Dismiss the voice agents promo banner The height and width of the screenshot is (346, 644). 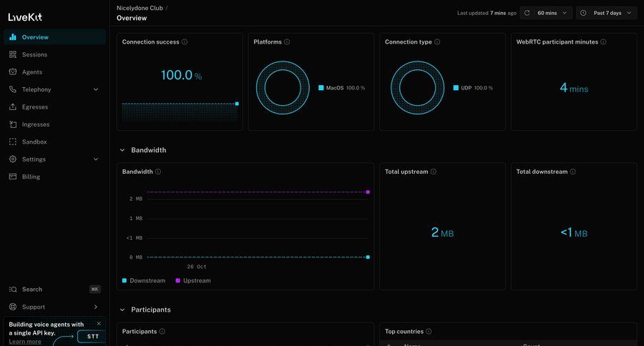pyautogui.click(x=99, y=323)
